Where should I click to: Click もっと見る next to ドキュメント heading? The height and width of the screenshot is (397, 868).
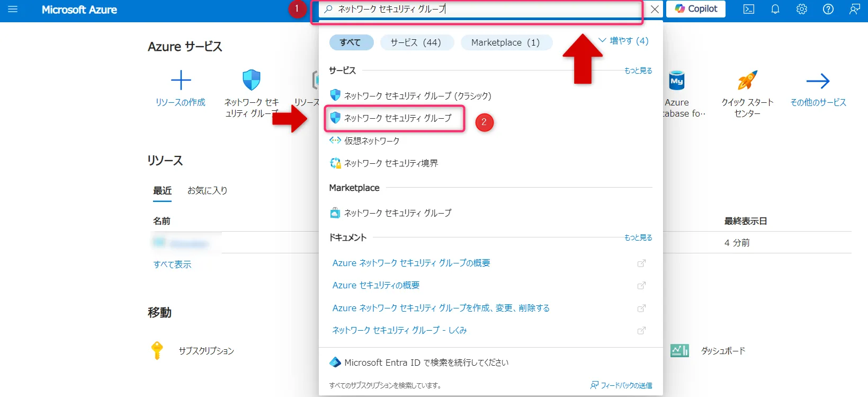[x=638, y=237]
